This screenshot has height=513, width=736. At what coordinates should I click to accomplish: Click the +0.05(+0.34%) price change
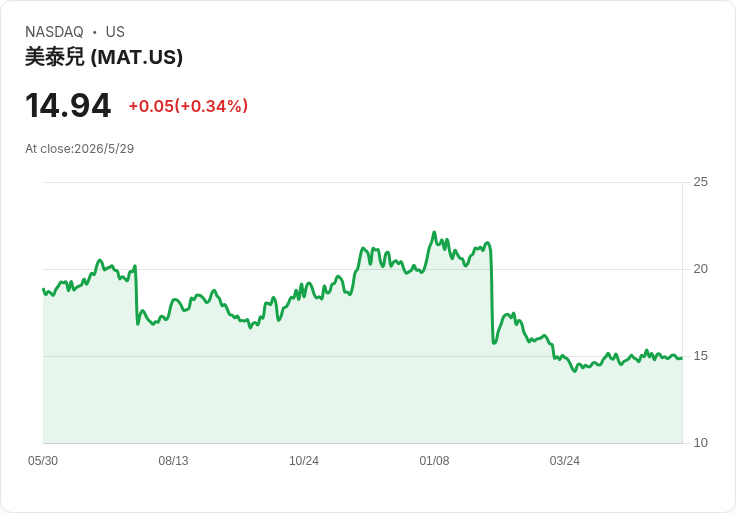click(x=188, y=106)
